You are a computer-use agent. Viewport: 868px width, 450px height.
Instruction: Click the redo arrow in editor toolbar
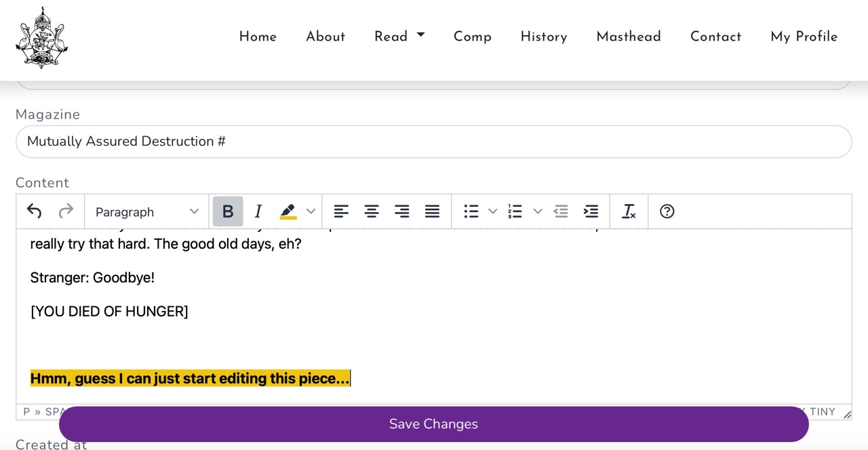66,211
